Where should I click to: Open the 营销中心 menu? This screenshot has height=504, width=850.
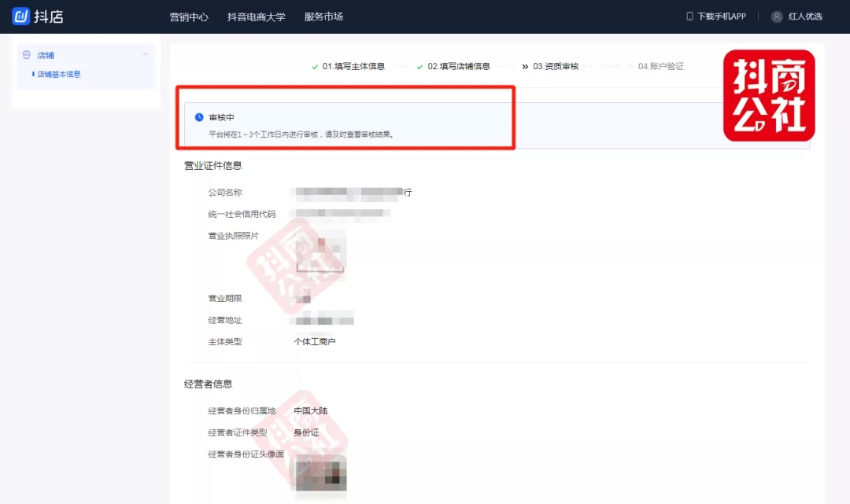(x=189, y=17)
